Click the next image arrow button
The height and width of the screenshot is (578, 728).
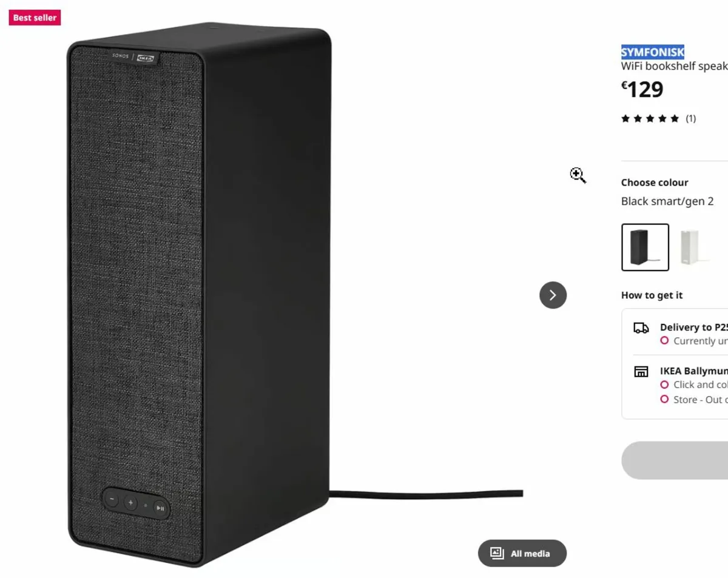[553, 295]
